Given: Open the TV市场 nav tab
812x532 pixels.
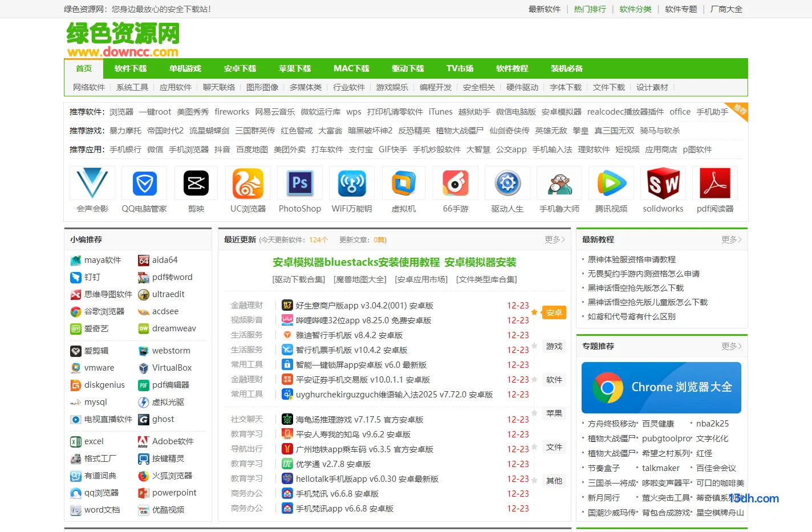Looking at the screenshot, I should click(x=460, y=68).
